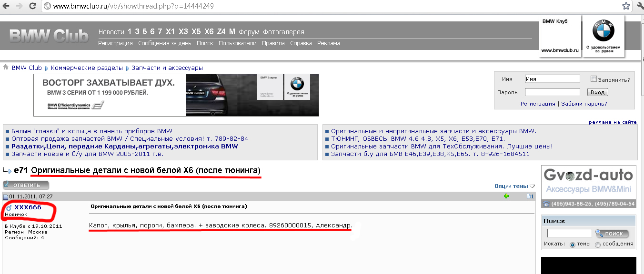
Task: Go to Запчасти и аксессуары breadcrumb
Action: point(167,68)
